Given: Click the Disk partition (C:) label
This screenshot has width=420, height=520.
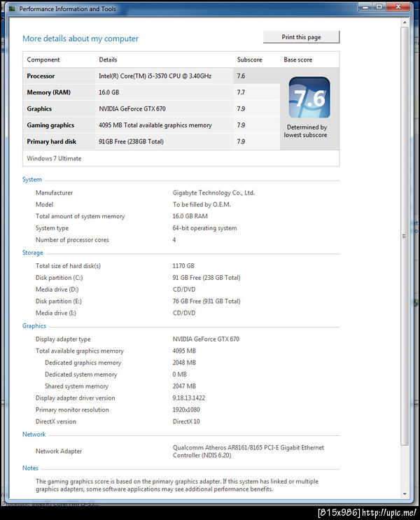Looking at the screenshot, I should [x=59, y=278].
